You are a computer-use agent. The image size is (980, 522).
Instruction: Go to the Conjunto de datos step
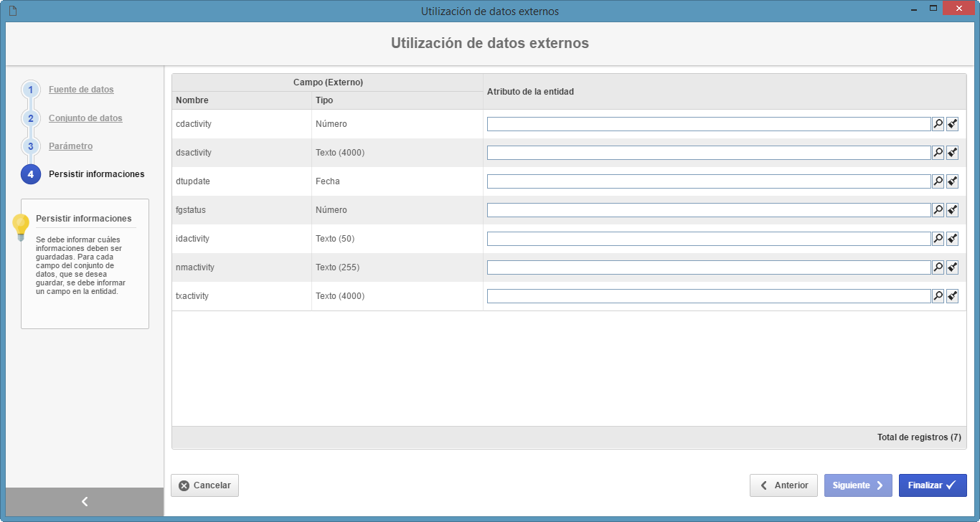tap(85, 118)
